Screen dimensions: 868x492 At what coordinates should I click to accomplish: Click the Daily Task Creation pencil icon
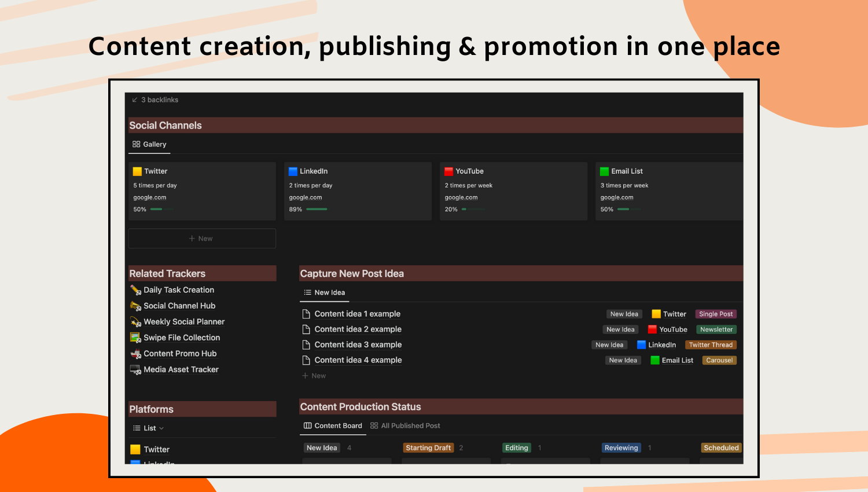tap(135, 290)
